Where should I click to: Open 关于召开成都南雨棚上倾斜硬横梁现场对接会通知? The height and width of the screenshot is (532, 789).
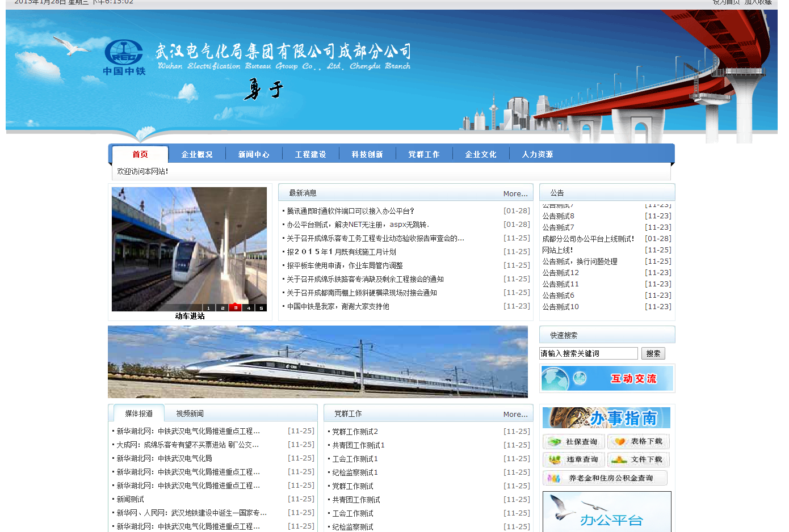[x=362, y=293]
